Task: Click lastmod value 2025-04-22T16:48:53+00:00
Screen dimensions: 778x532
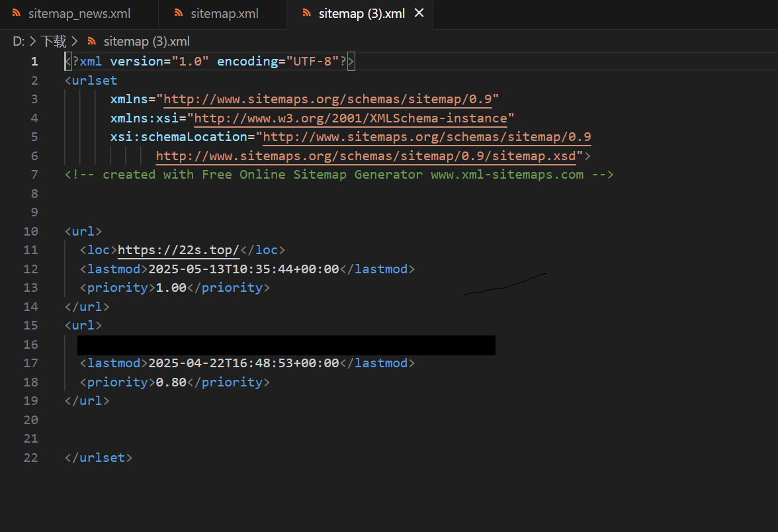Action: point(243,363)
